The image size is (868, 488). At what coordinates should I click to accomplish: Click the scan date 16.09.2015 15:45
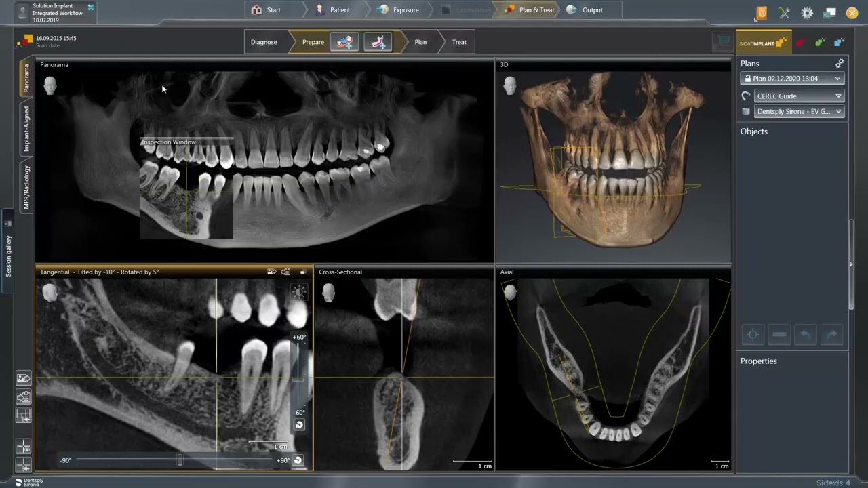tap(56, 39)
